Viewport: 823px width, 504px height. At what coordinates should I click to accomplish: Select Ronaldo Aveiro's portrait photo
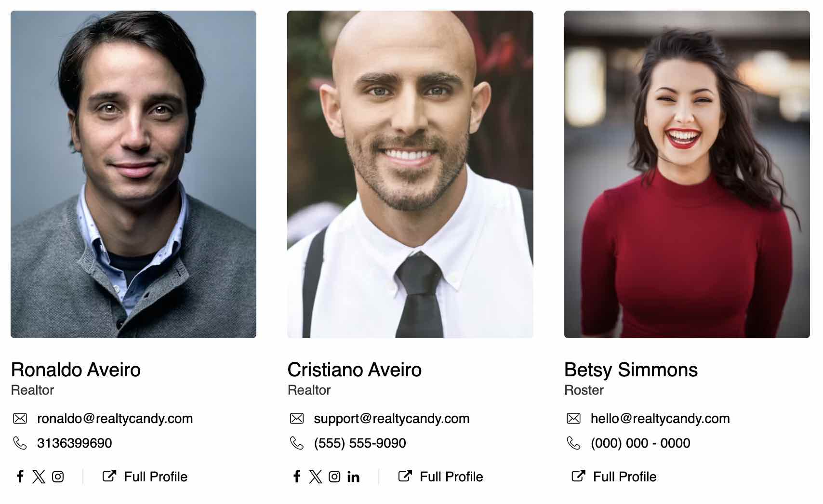133,174
